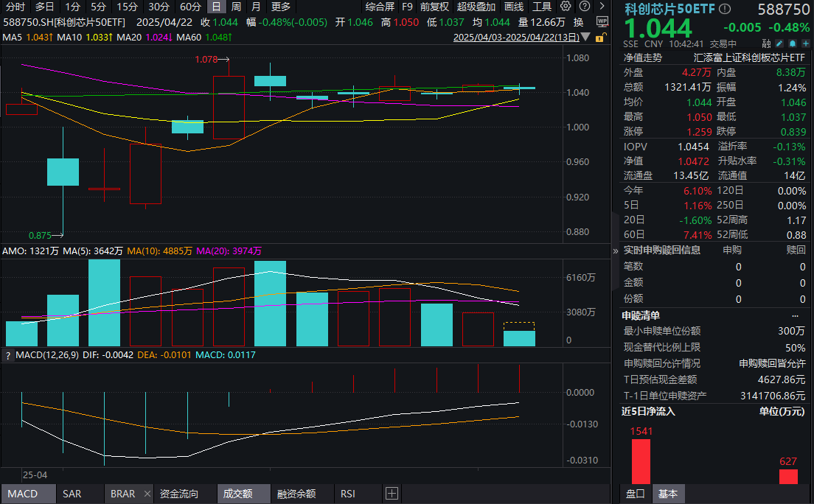This screenshot has height=504, width=814.
Task: Toggle 前复权 adjusted price mode
Action: click(434, 7)
